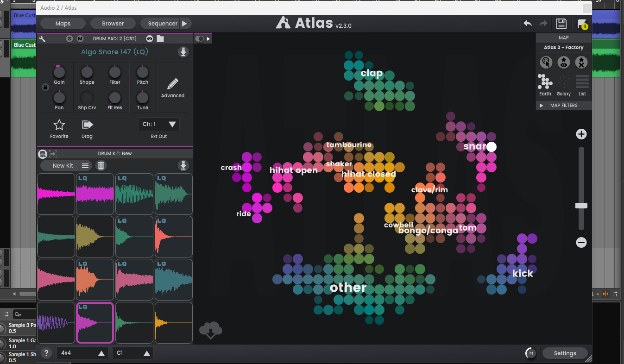The image size is (624, 364).
Task: Toggle the lock icon beside Gain and Pan
Action: pyautogui.click(x=45, y=87)
